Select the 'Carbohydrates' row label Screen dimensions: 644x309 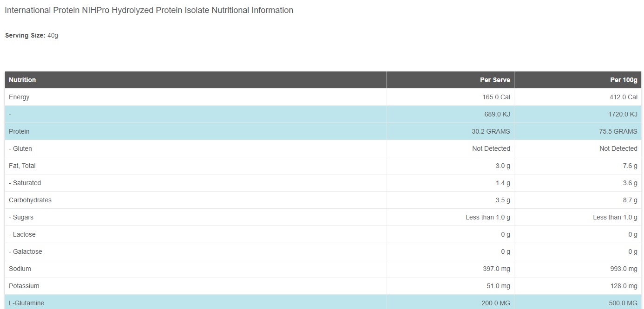pos(30,200)
